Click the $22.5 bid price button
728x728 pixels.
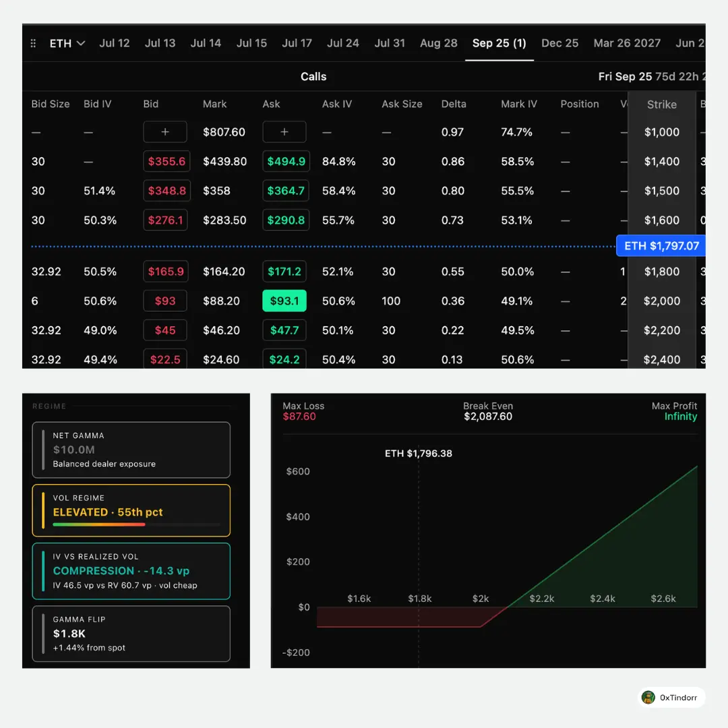165,359
